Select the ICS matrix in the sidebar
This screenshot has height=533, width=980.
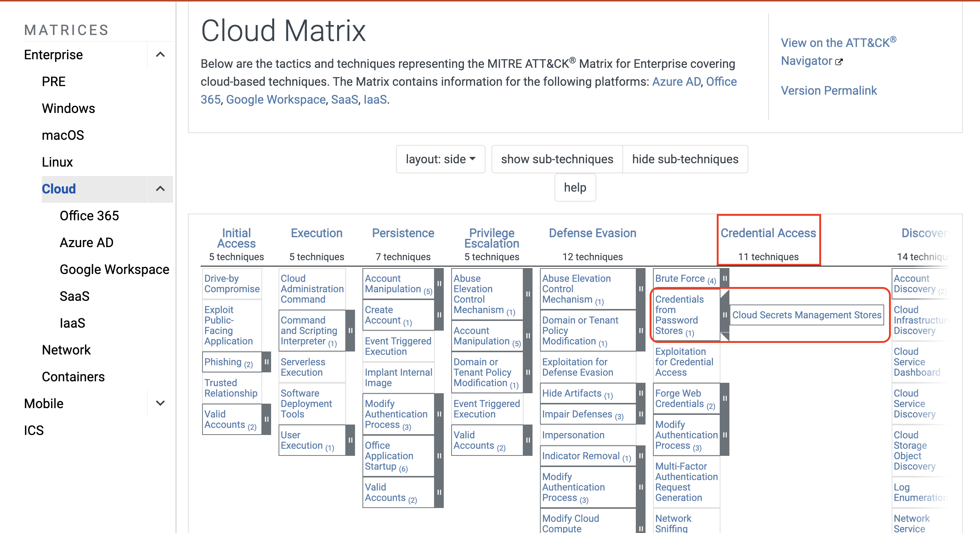pos(34,430)
